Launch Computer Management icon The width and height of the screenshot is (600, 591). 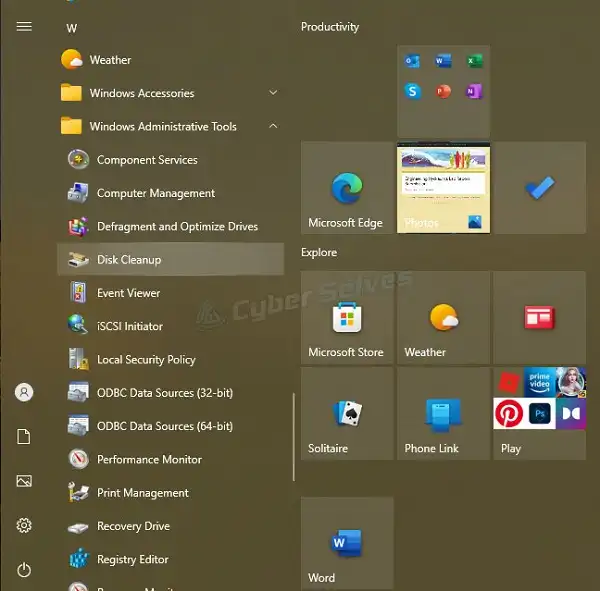tap(78, 193)
